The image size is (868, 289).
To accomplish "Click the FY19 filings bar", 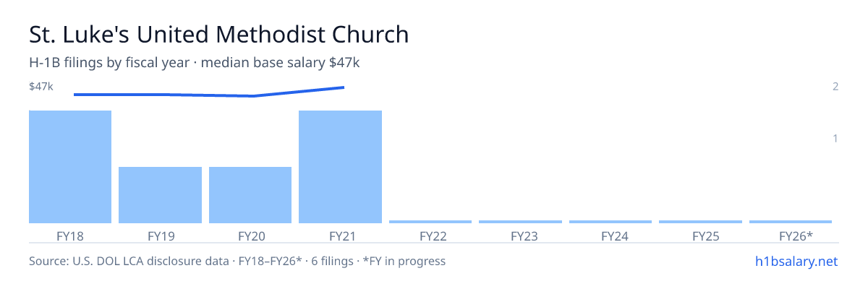I will pos(160,195).
